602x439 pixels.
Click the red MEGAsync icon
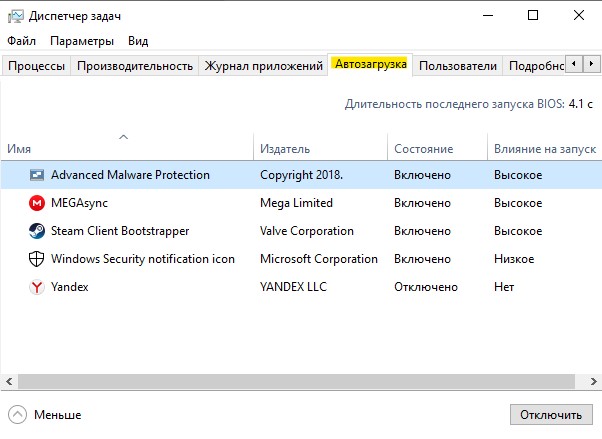click(37, 203)
